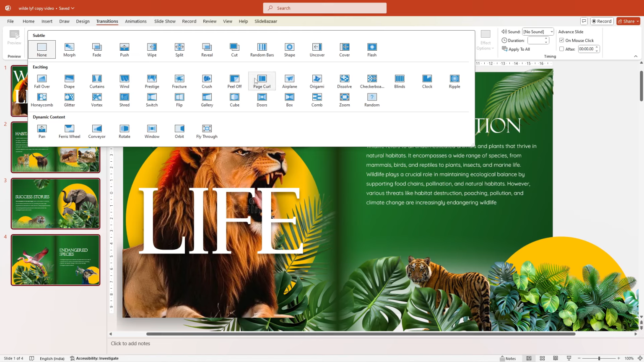Apply the Ferris Wheel dynamic content transition
The width and height of the screenshot is (644, 362).
click(x=69, y=131)
